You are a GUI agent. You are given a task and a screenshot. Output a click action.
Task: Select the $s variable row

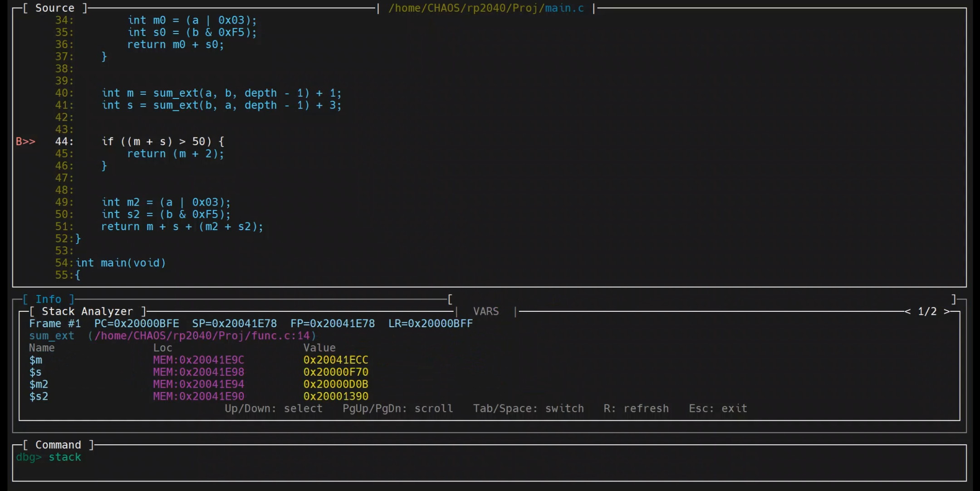35,373
